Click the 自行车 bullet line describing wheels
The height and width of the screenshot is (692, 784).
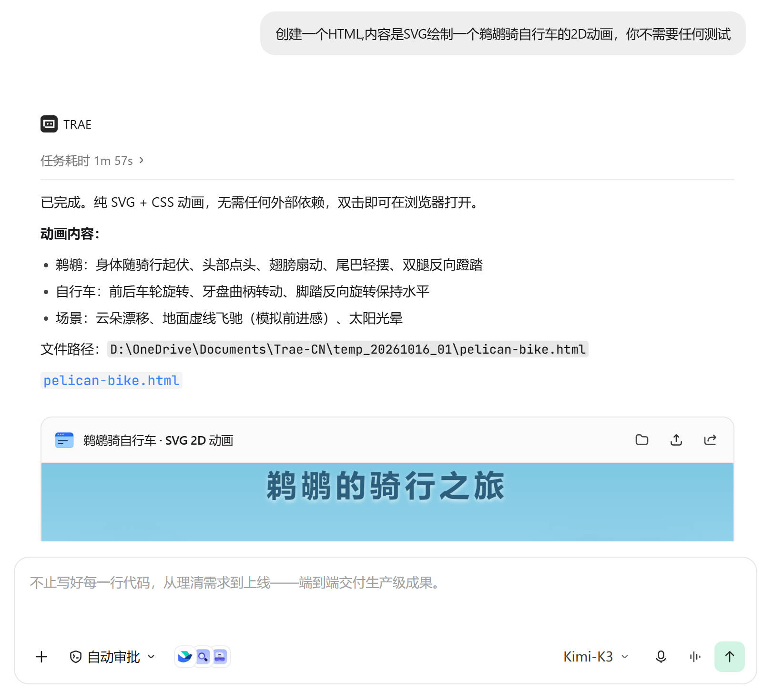(x=243, y=291)
